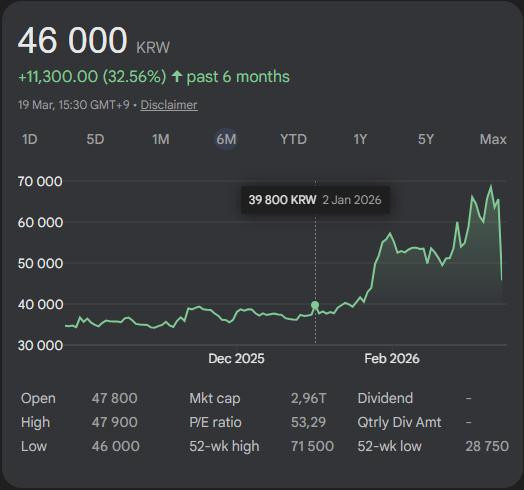
Task: Select the 6M time range tab
Action: click(x=226, y=139)
